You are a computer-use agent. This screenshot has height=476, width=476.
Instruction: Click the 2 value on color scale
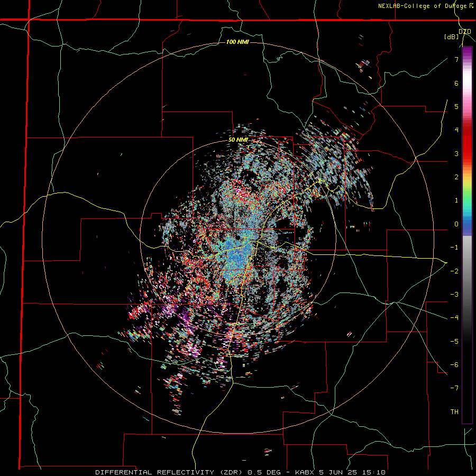(x=456, y=177)
